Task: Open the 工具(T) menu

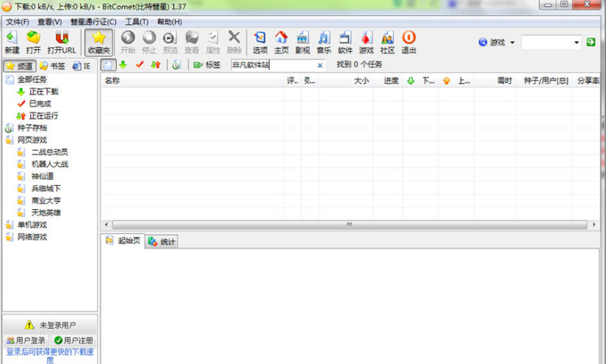Action: (137, 21)
